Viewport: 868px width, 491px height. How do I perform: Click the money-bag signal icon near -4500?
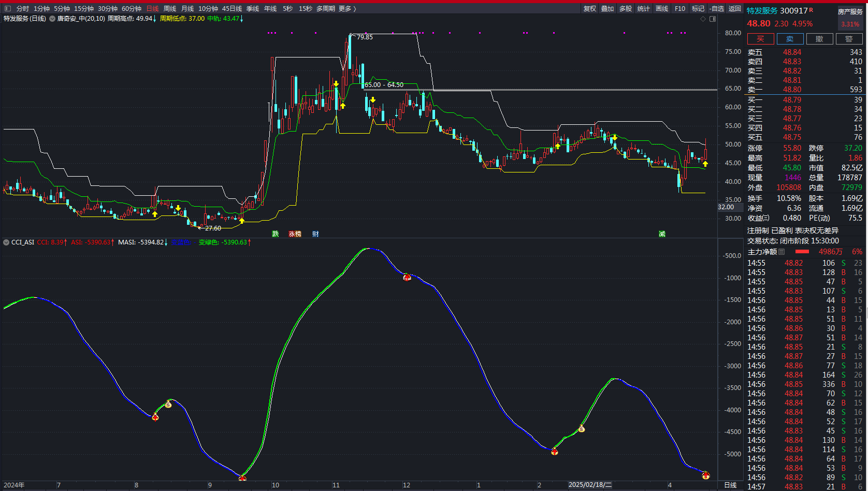582,429
